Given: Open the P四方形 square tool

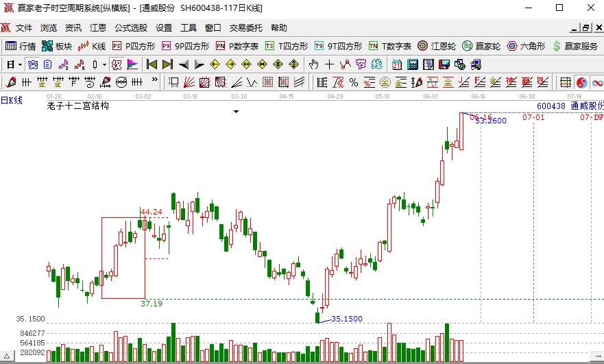Looking at the screenshot, I should pyautogui.click(x=134, y=46).
